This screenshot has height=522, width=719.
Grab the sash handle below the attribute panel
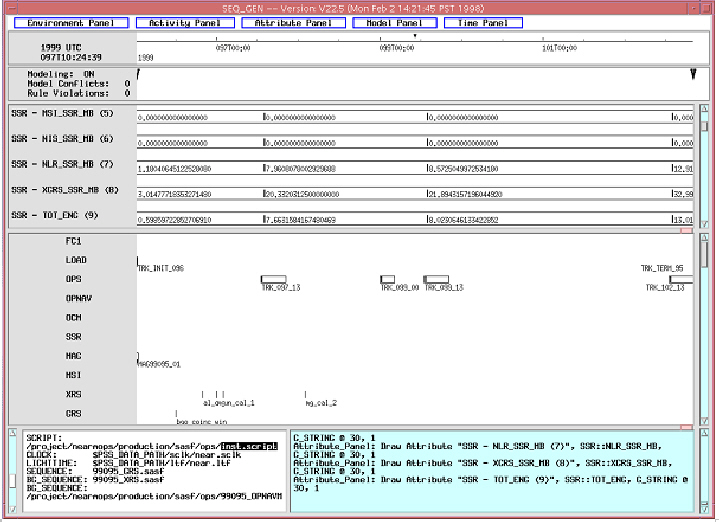pyautogui.click(x=686, y=230)
